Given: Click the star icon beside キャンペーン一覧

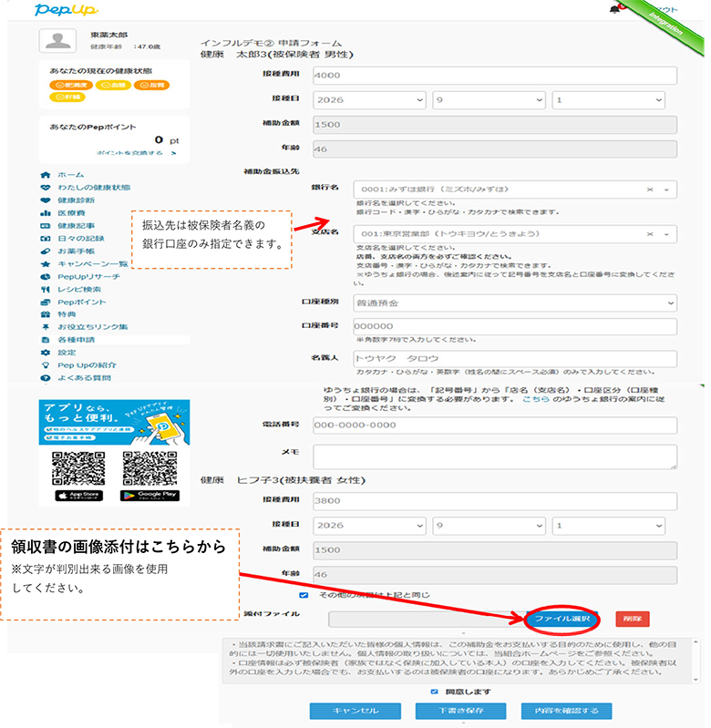Looking at the screenshot, I should tap(45, 263).
